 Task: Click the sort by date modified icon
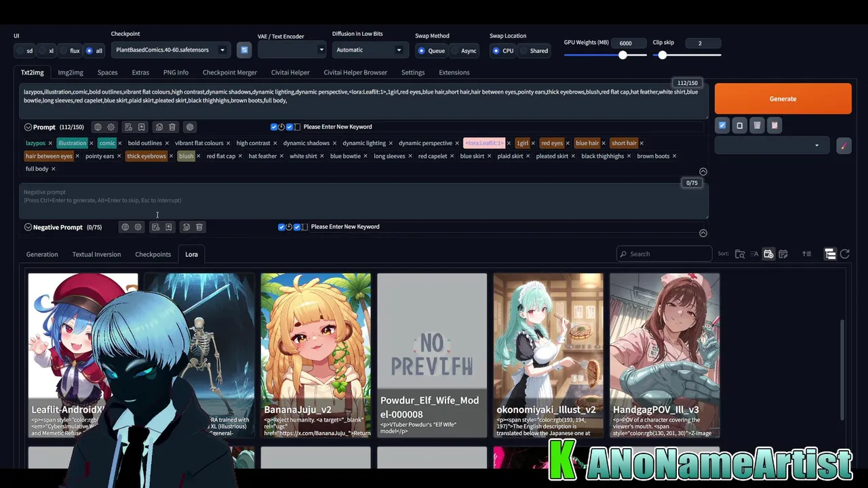(x=783, y=254)
